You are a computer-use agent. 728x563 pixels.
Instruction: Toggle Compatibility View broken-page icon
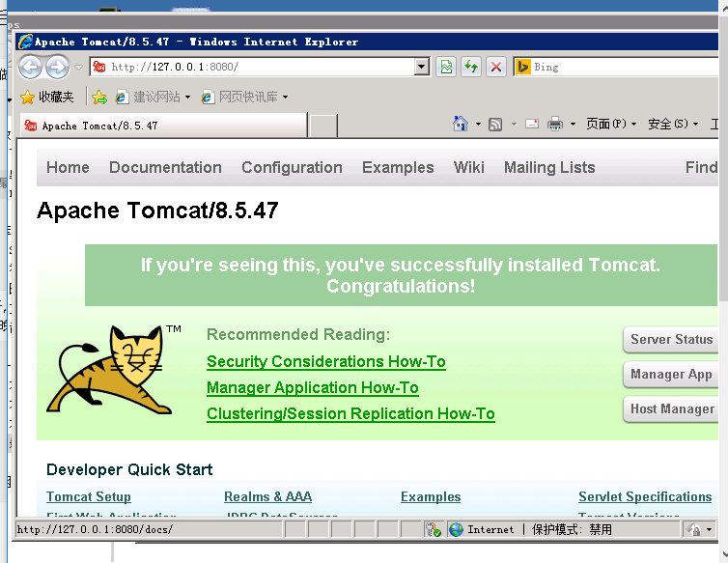click(446, 67)
